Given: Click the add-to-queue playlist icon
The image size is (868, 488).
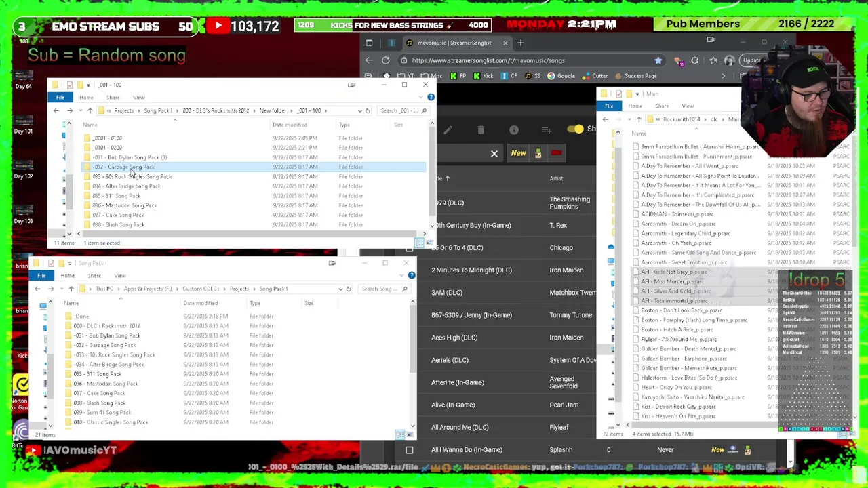Looking at the screenshot, I should click(547, 129).
